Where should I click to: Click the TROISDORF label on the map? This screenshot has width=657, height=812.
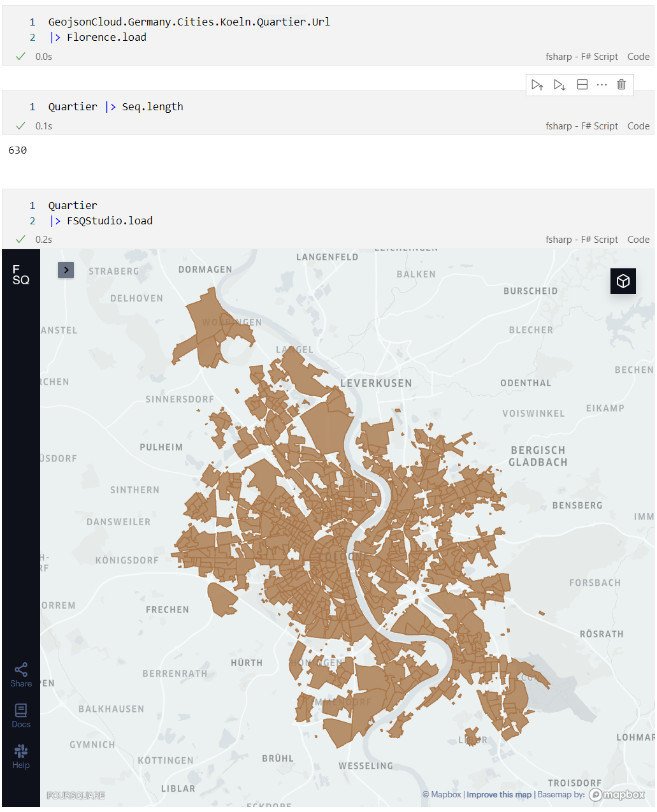click(x=575, y=783)
